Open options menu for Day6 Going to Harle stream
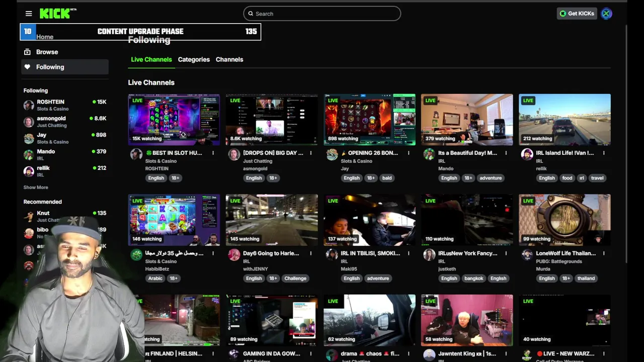 pos(311,253)
